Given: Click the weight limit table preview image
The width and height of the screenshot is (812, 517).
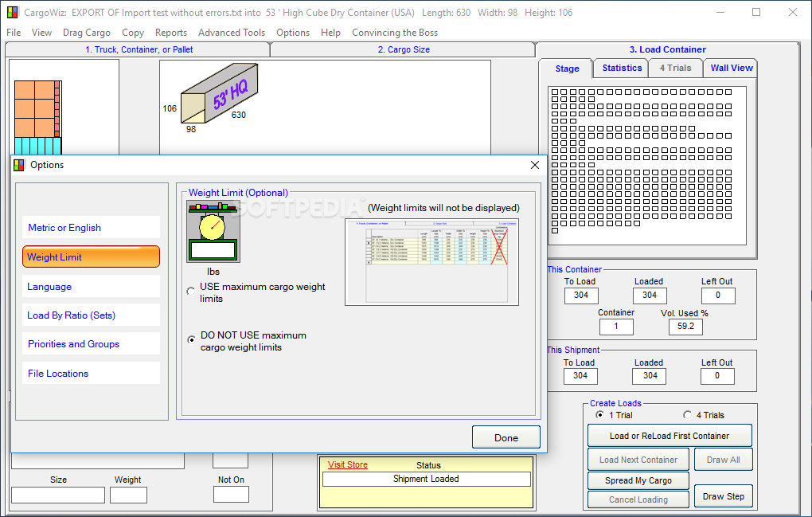Looking at the screenshot, I should tap(431, 262).
